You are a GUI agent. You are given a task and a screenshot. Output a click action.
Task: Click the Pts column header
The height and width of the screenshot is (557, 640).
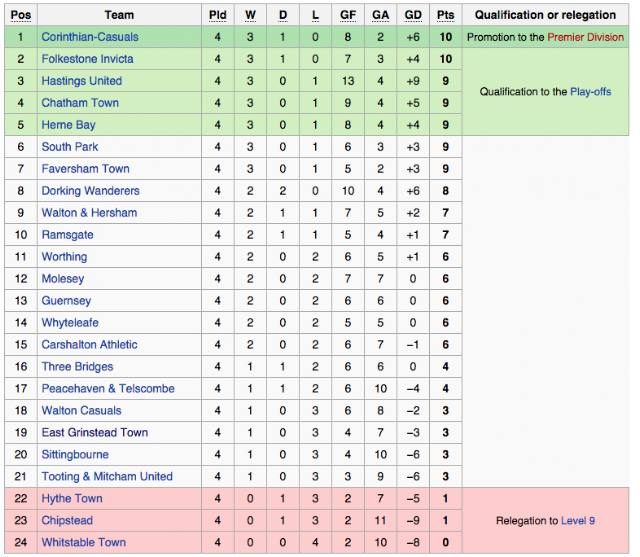pyautogui.click(x=445, y=15)
